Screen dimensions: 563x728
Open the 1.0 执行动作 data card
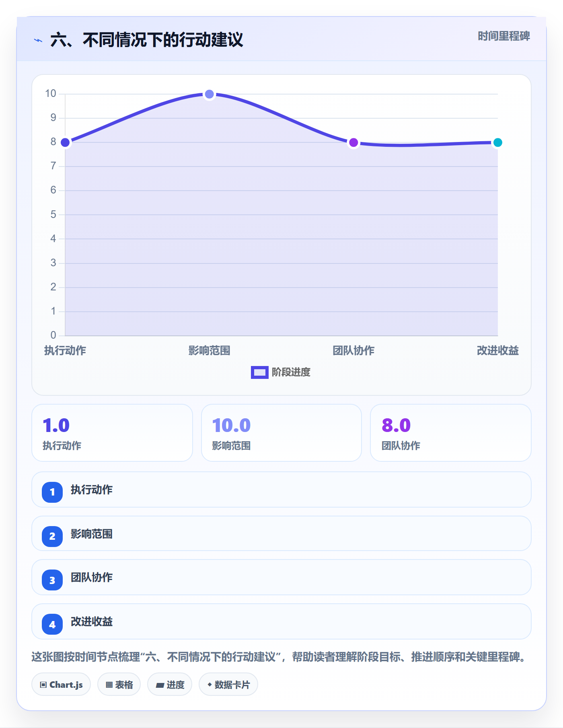112,433
